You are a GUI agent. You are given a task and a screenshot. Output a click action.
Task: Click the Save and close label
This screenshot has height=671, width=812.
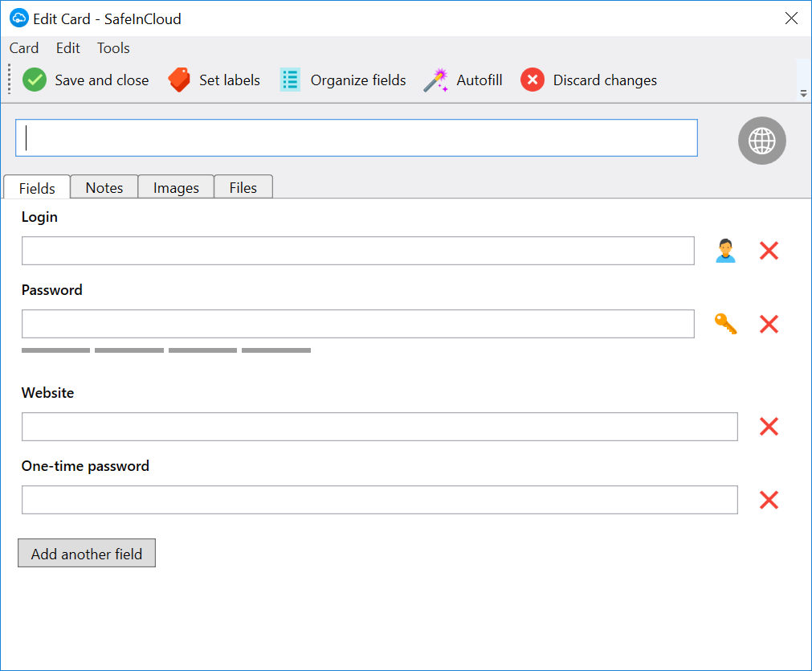(101, 80)
